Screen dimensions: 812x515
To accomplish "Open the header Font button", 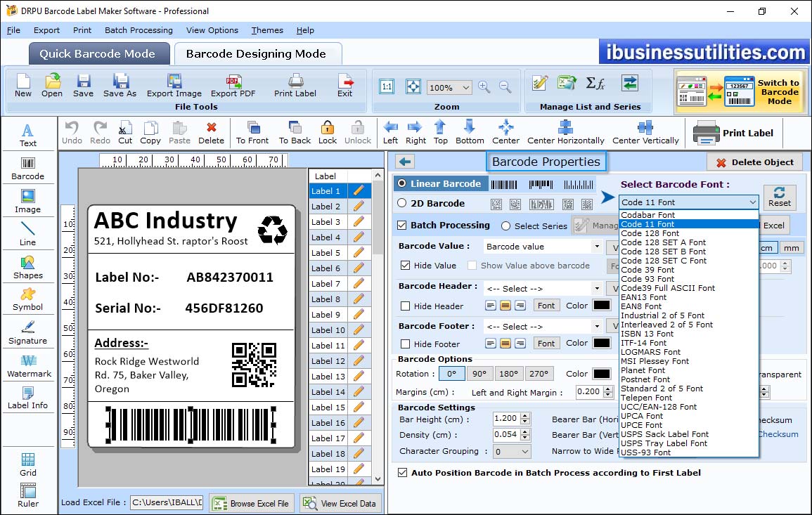I will click(x=546, y=306).
